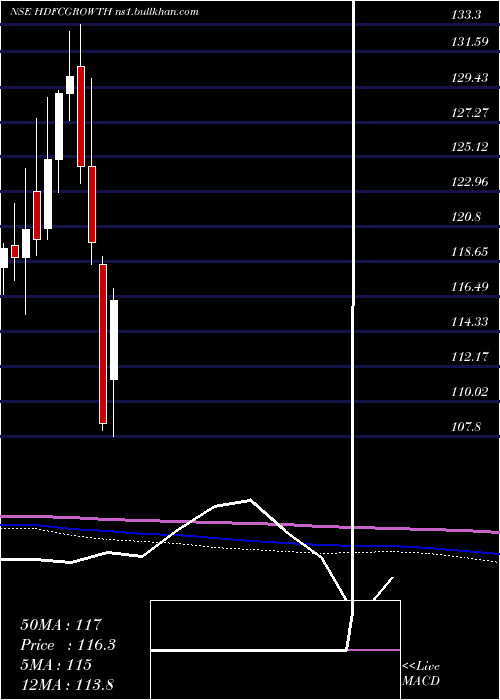This screenshot has width=500, height=700.
Task: Click the last white candlestick near 114
Action: point(114,340)
